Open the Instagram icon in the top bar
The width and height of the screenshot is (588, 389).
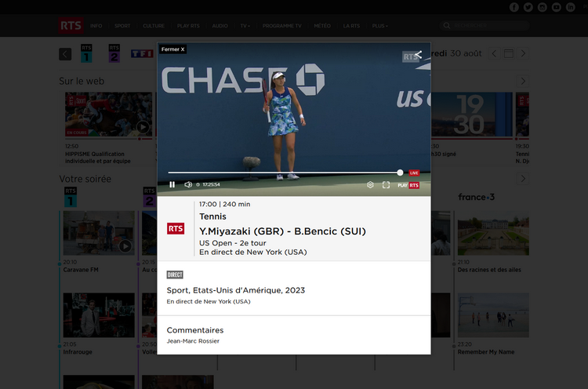543,7
